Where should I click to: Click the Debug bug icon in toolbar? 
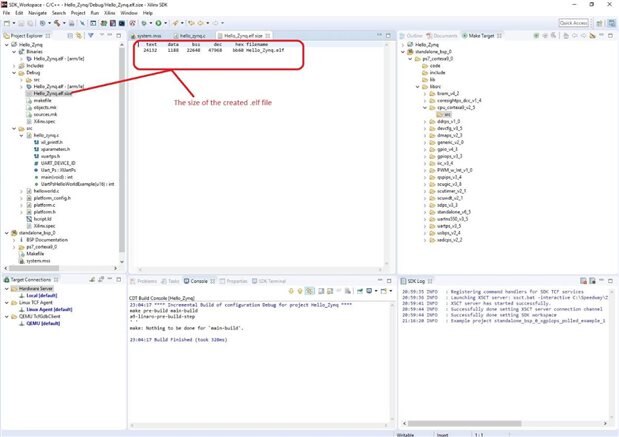(142, 22)
